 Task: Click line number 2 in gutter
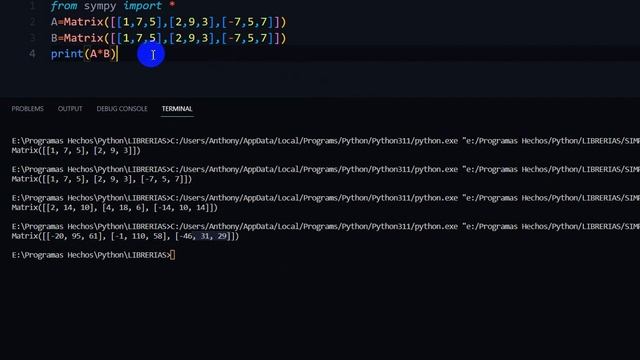tap(32, 22)
